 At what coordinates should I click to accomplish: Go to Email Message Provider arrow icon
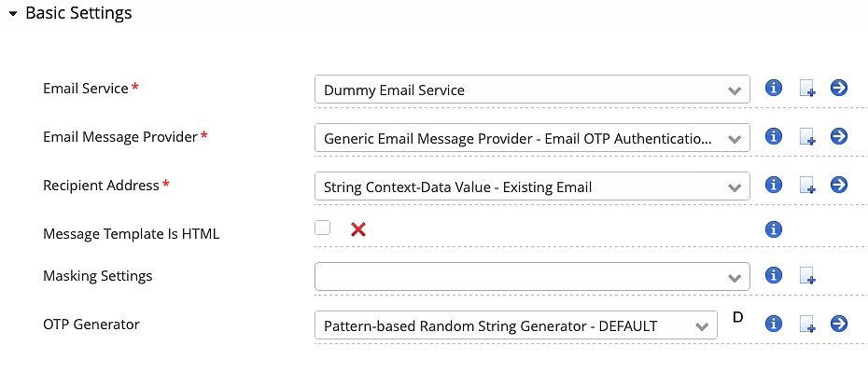[838, 136]
